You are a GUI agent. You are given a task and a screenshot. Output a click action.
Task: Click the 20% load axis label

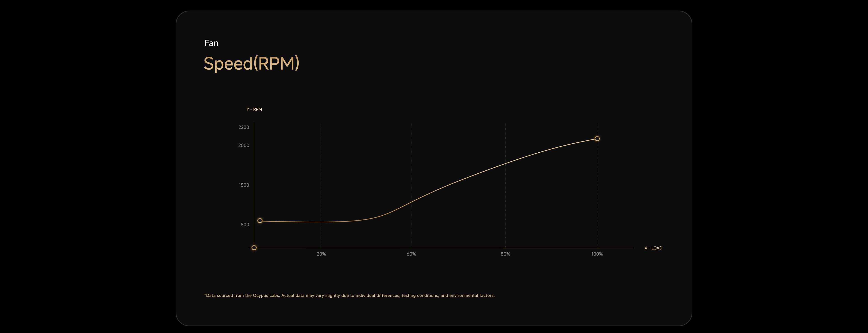click(321, 254)
